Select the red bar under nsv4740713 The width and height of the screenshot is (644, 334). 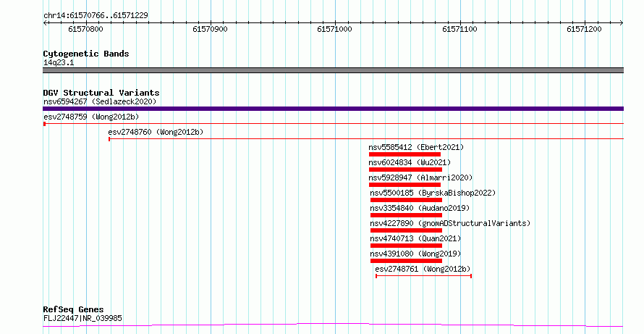(406, 246)
